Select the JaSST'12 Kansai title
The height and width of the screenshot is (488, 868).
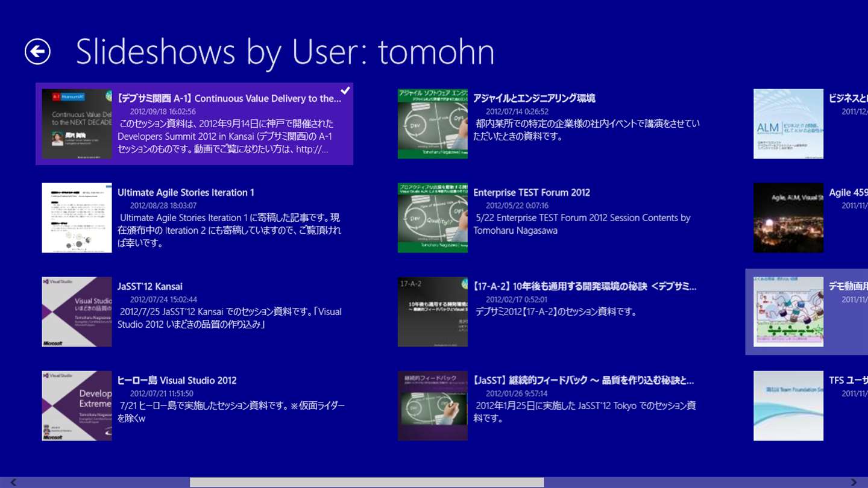(x=150, y=287)
